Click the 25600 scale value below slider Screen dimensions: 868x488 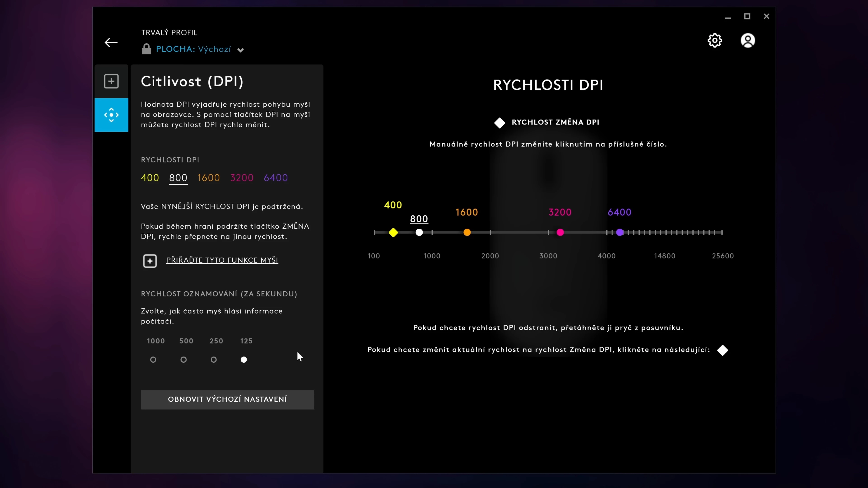pos(723,256)
